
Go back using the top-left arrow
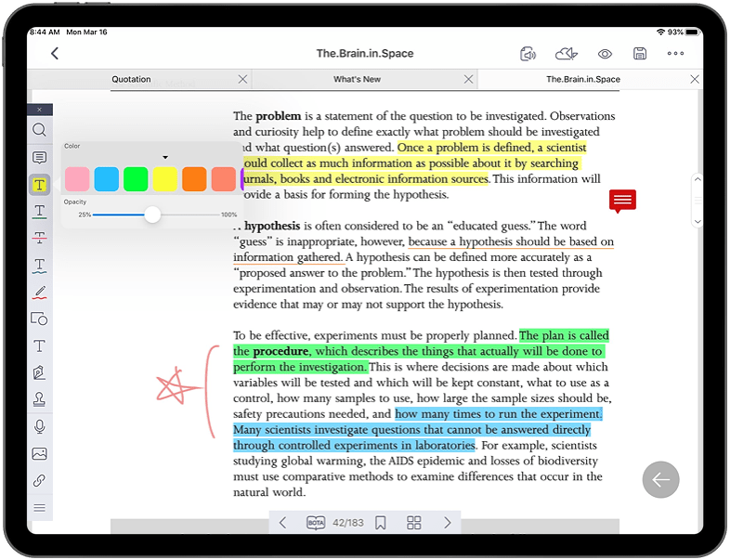tap(55, 54)
